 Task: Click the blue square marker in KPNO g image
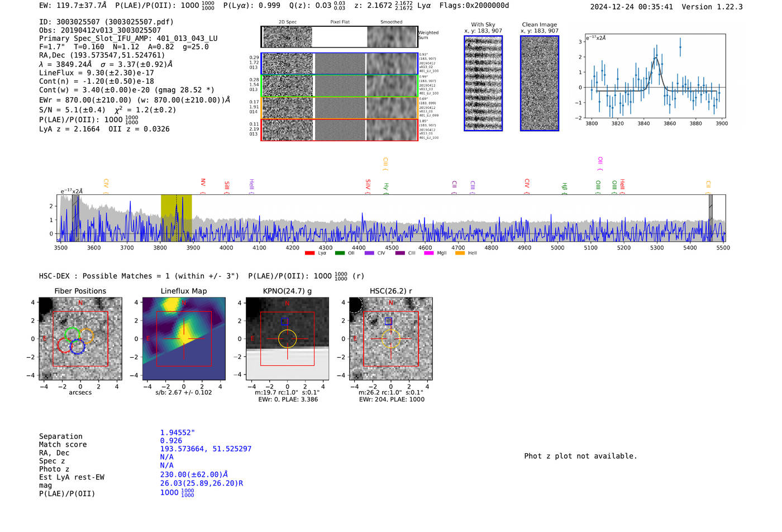click(285, 322)
